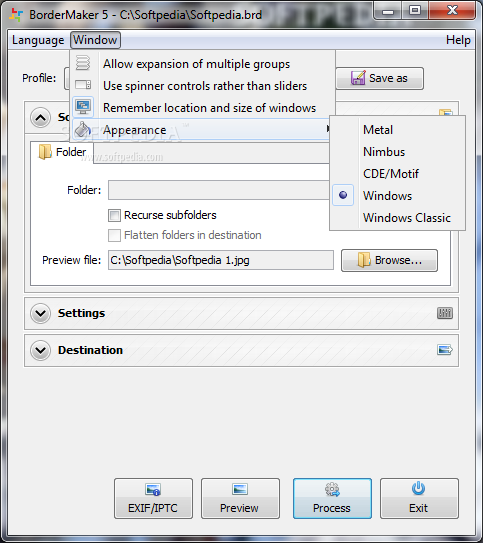The width and height of the screenshot is (483, 543).
Task: Click the Process button
Action: coord(332,499)
